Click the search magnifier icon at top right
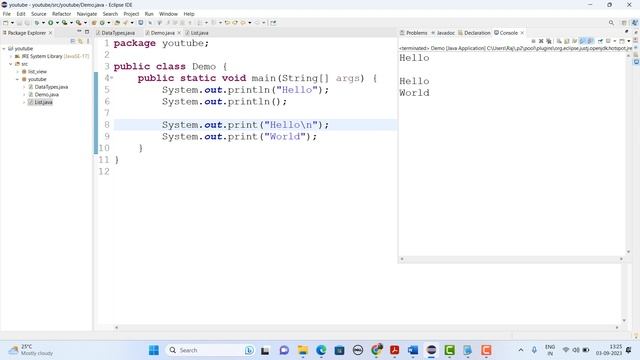This screenshot has width=640, height=360. click(x=611, y=23)
